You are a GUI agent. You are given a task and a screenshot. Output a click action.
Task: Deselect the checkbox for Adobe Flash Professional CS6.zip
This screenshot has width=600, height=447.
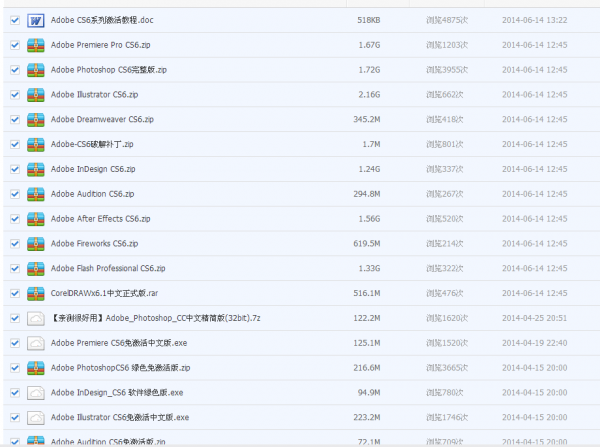pos(14,268)
